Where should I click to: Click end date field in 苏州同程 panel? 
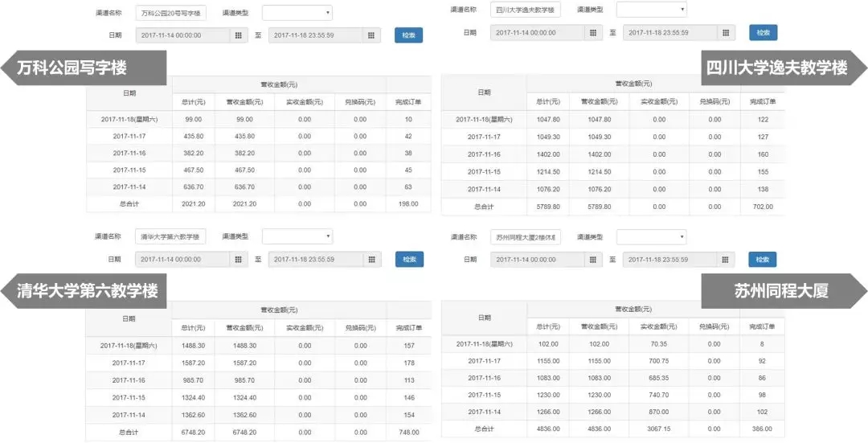670,259
